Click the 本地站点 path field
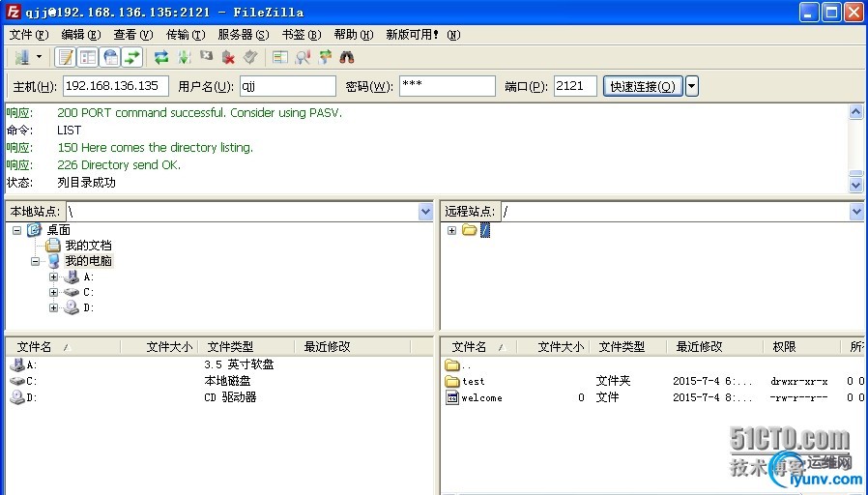The image size is (868, 495). click(243, 212)
